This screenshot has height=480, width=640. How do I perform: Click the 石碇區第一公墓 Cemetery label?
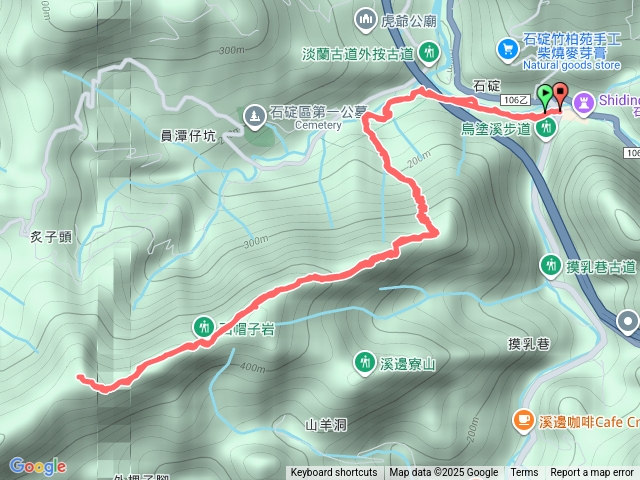pyautogui.click(x=318, y=118)
